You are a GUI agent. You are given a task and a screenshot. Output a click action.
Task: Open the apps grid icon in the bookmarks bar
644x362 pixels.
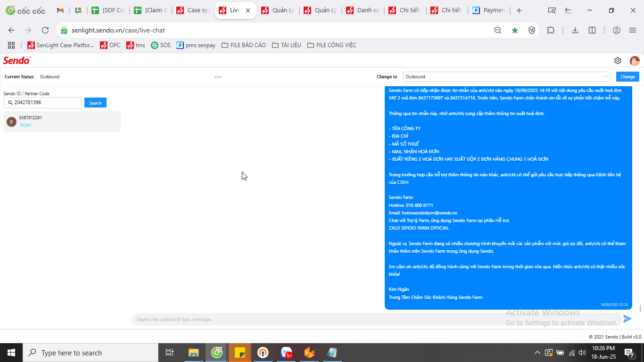tap(11, 45)
